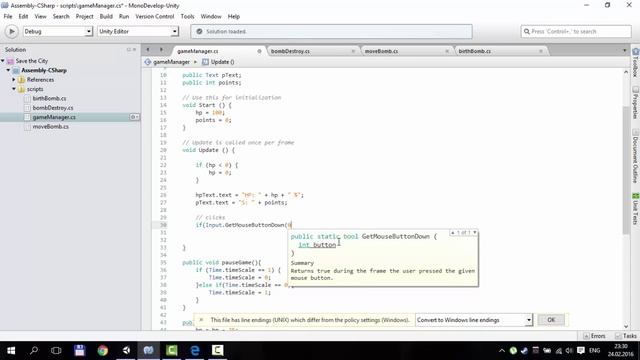The width and height of the screenshot is (640, 360).
Task: Open Chrome from the taskbar
Action: point(102,350)
